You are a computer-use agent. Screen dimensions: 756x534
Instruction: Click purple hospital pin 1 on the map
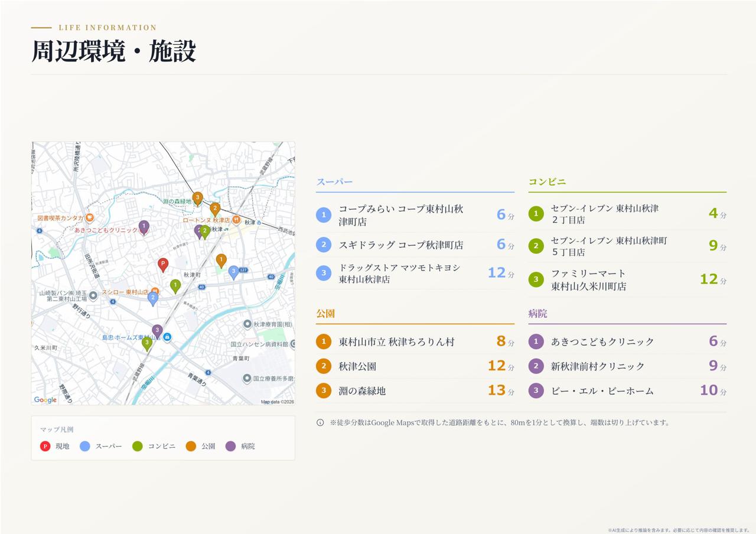click(144, 227)
